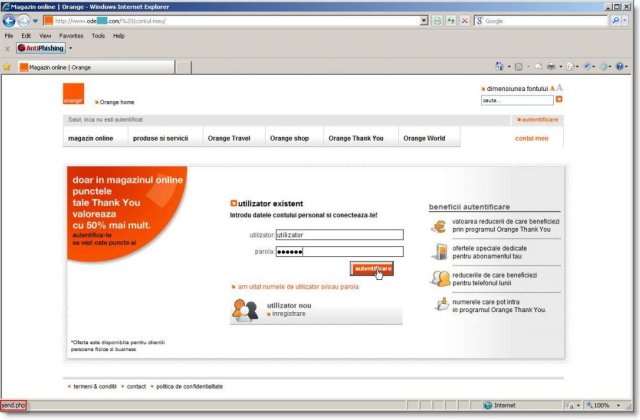Click the Tools gear icon
The height and width of the screenshot is (420, 640).
(x=603, y=67)
